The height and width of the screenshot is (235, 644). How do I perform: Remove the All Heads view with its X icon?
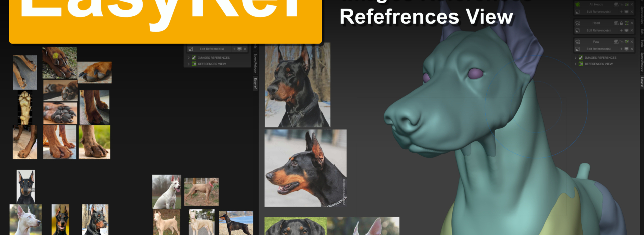click(x=632, y=4)
